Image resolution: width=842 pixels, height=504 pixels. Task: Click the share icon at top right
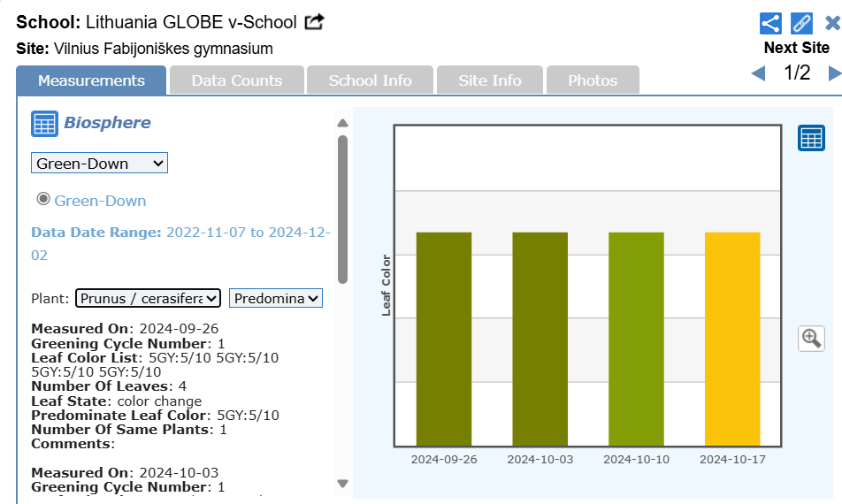click(x=770, y=24)
